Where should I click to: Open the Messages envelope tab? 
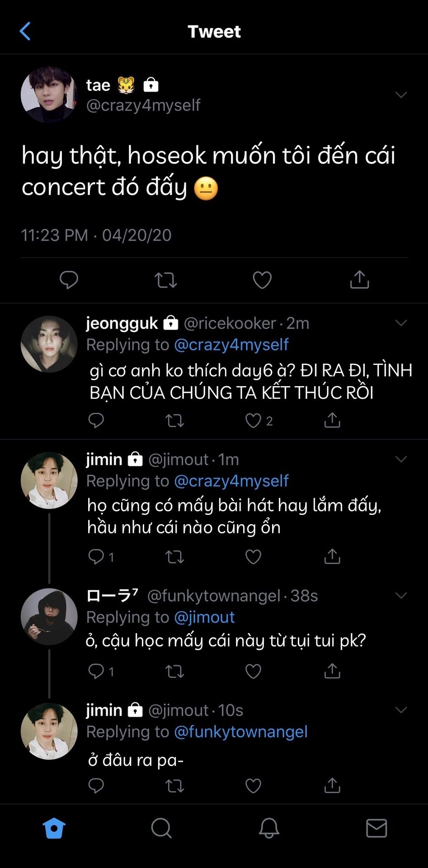(x=376, y=828)
